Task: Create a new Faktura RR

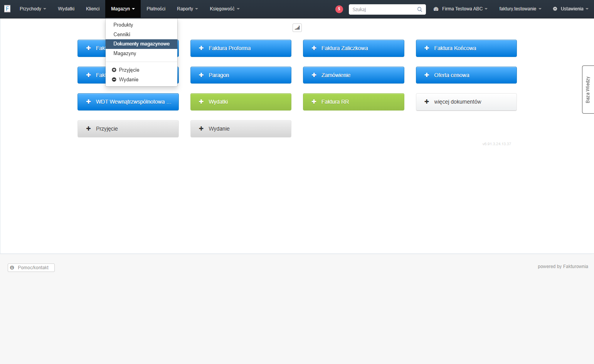Action: pyautogui.click(x=353, y=102)
